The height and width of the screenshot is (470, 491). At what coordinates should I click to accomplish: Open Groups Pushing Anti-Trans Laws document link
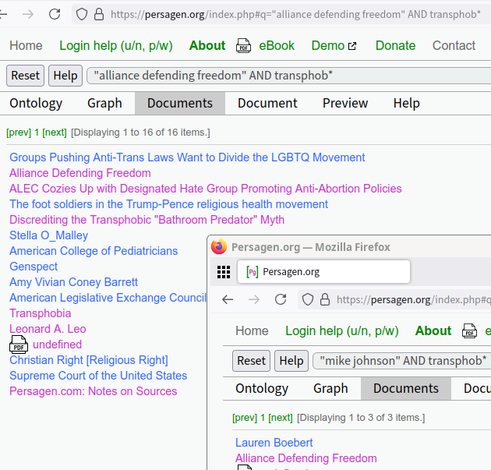tap(187, 157)
